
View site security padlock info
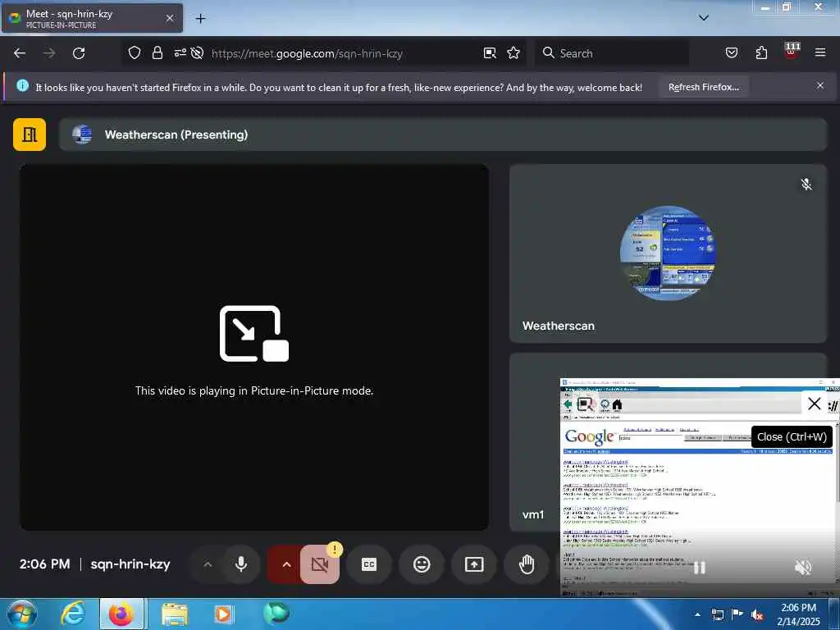coord(157,52)
